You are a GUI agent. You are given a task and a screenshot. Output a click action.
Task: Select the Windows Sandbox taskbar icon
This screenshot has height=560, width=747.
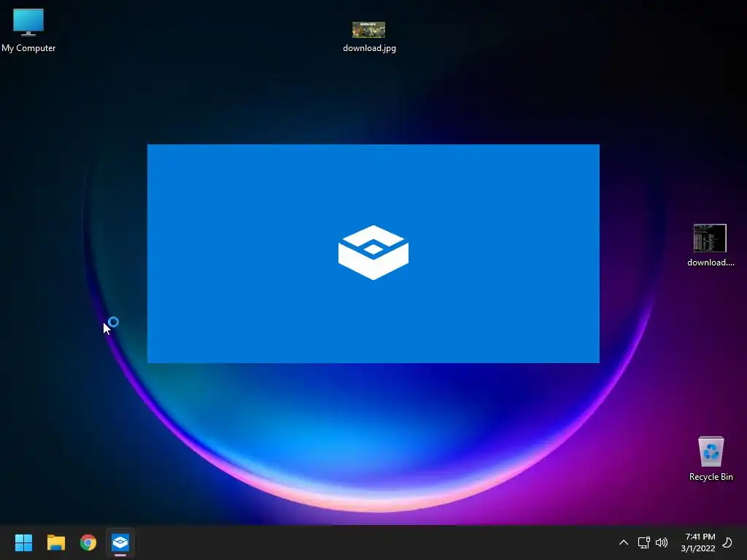pyautogui.click(x=120, y=542)
